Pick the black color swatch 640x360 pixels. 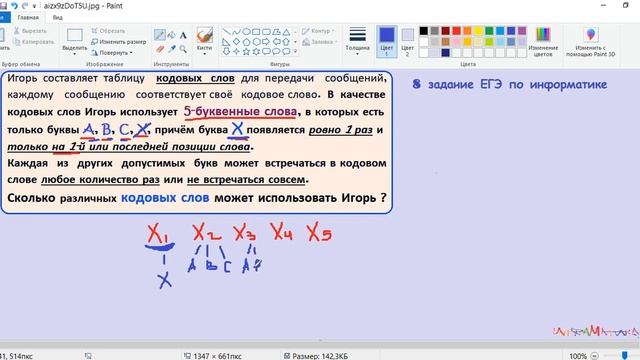424,31
